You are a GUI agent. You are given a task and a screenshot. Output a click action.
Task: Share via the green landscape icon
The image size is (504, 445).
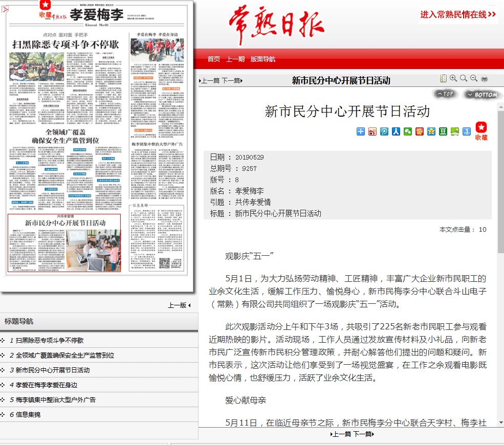click(x=455, y=131)
